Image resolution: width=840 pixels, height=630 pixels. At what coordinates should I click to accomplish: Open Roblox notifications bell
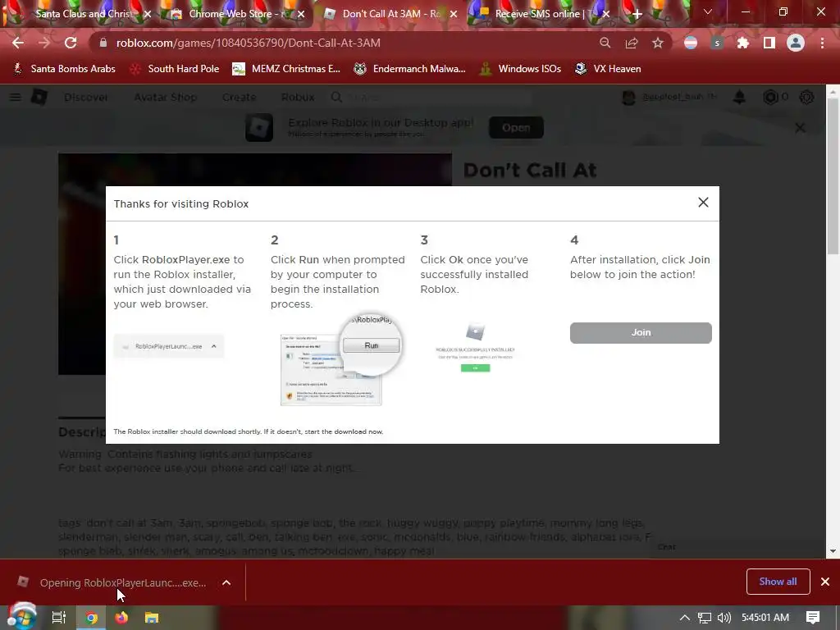[x=739, y=97]
